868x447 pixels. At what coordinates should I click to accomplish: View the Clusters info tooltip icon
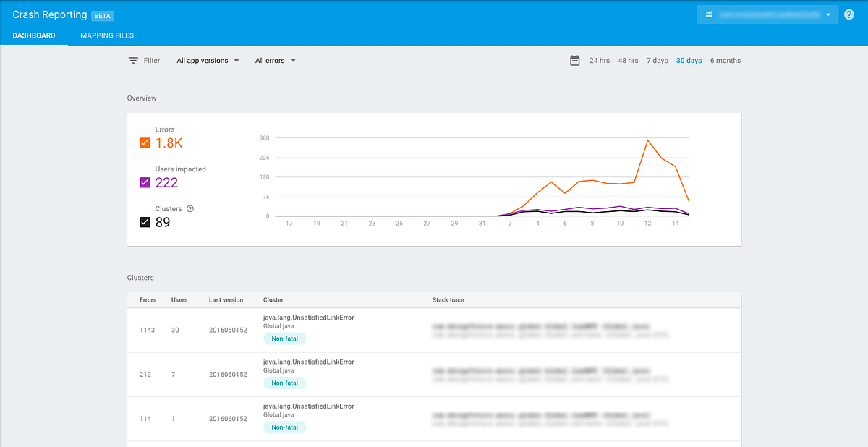pyautogui.click(x=189, y=208)
